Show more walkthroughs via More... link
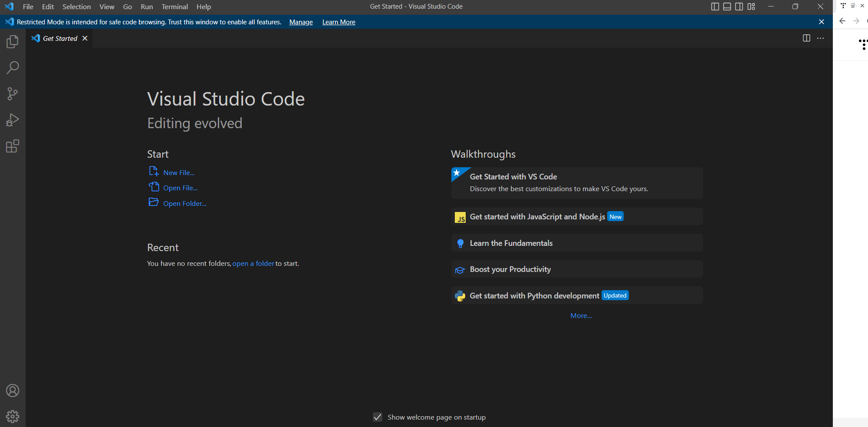This screenshot has height=427, width=868. [x=581, y=315]
